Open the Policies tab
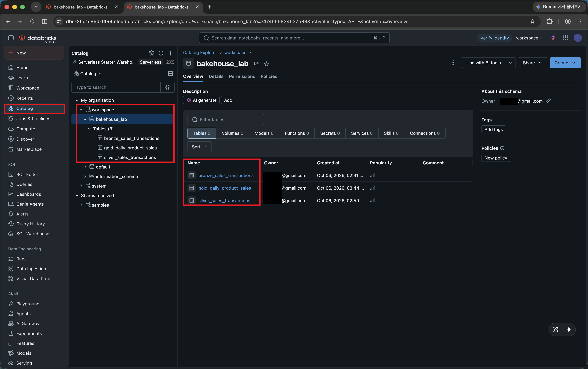The height and width of the screenshot is (369, 588). (x=269, y=76)
